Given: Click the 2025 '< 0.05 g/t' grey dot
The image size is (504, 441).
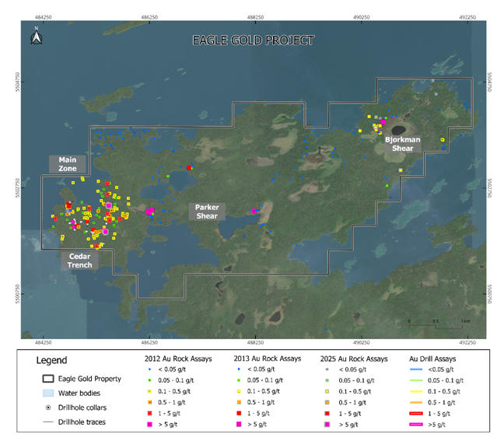Looking at the screenshot, I should click(329, 369).
